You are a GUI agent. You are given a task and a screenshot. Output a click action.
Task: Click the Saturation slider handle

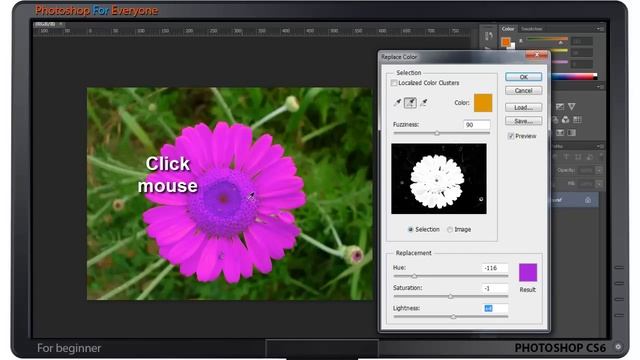pyautogui.click(x=451, y=297)
